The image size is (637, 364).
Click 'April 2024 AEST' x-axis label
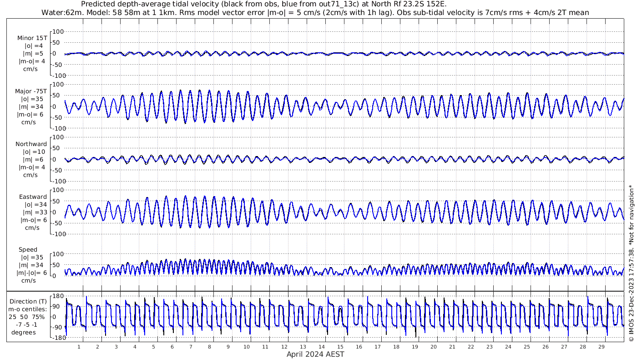tap(315, 354)
